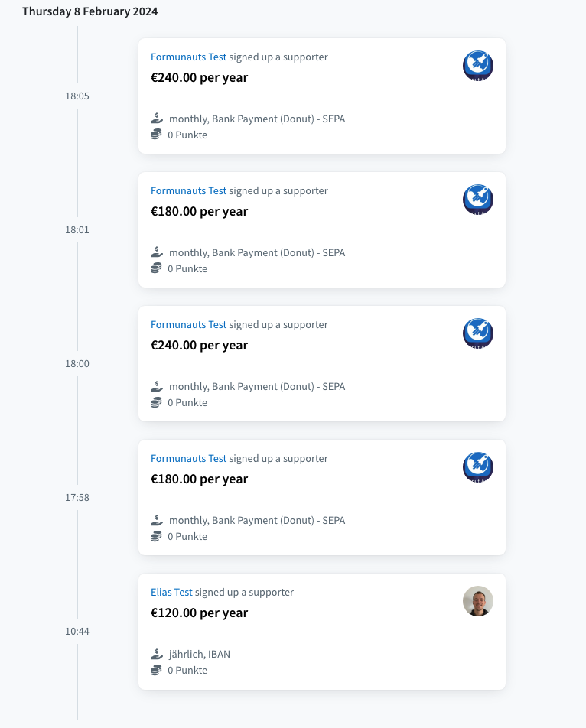This screenshot has width=586, height=728.
Task: Click the payment hand icon in 18:05 card
Action: [157, 119]
